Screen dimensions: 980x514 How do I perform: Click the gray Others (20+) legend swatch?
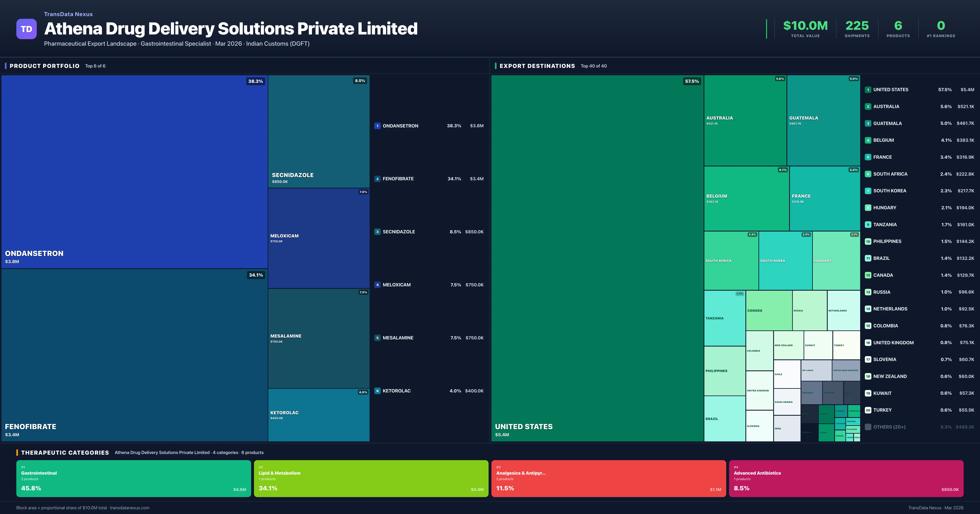click(868, 427)
